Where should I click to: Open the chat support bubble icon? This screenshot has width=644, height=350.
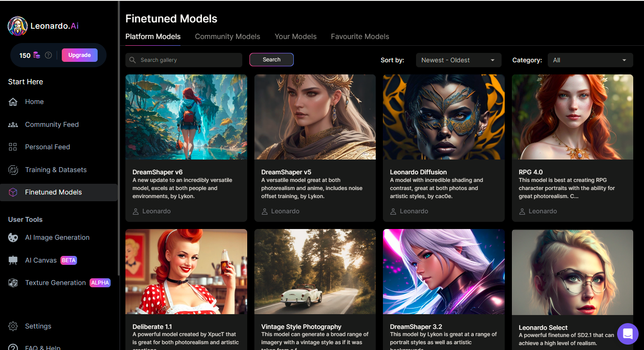(628, 334)
